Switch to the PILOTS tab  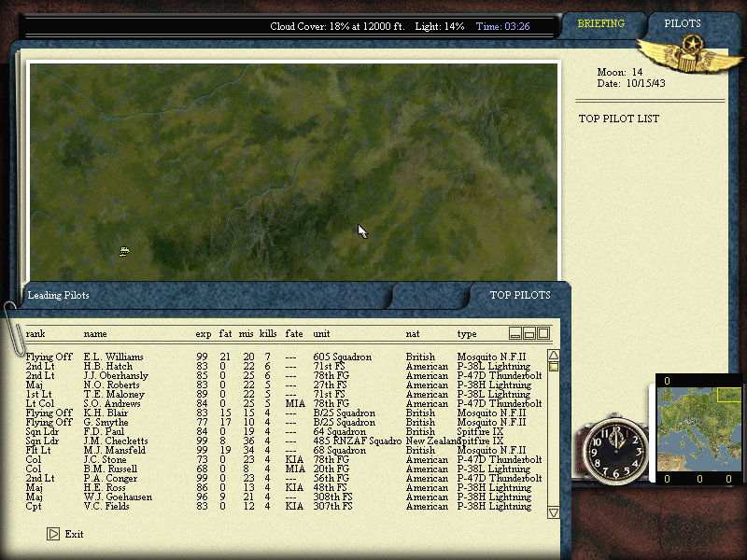coord(683,23)
